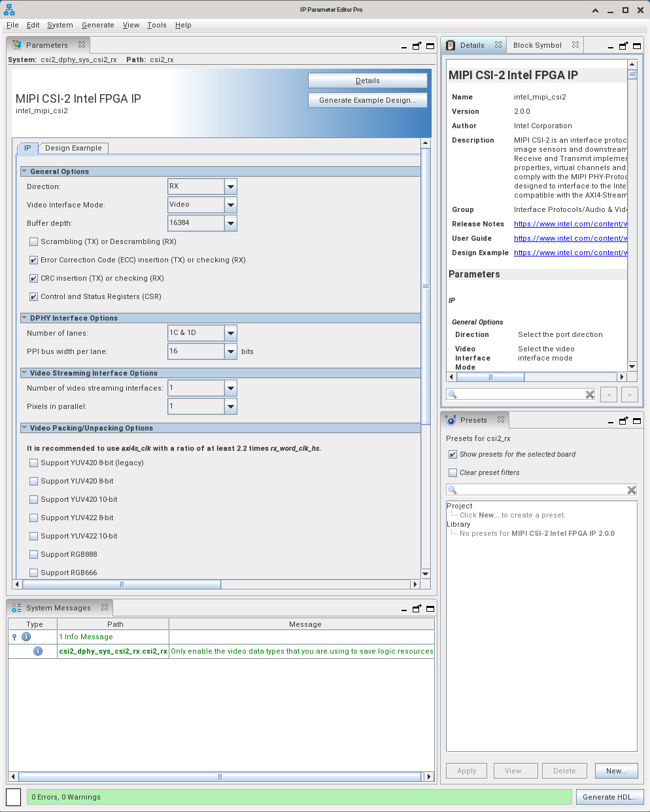Click the Parameters panel vertical scrollbar

426,286
